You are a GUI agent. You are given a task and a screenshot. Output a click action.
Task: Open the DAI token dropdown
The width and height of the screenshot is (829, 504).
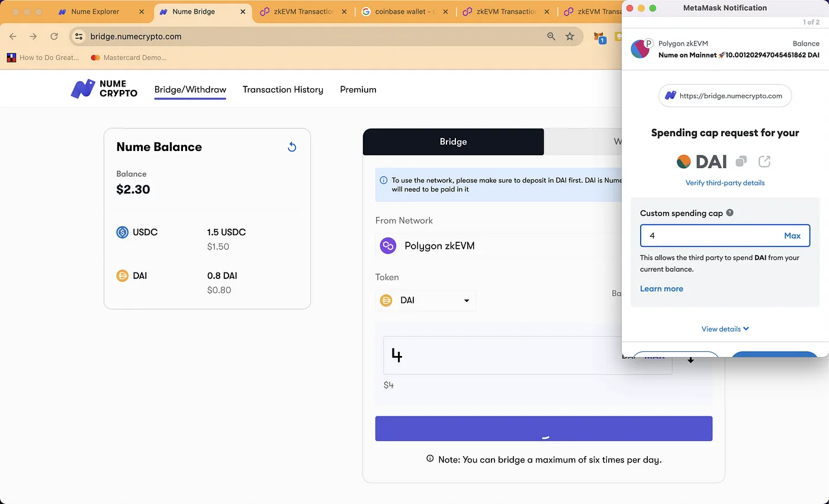pyautogui.click(x=426, y=300)
